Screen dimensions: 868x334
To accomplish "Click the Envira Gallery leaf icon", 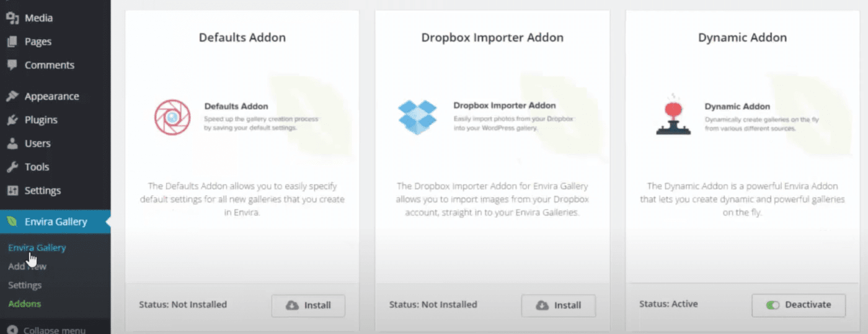I will pos(12,222).
